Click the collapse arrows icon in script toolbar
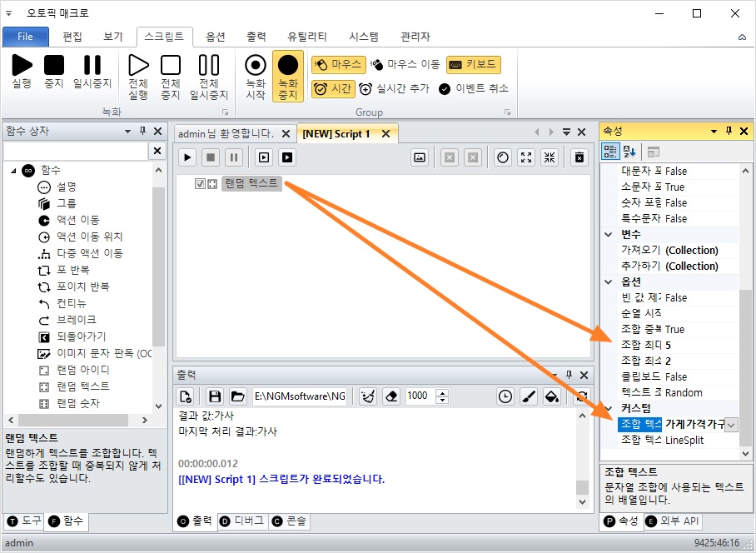 (550, 157)
